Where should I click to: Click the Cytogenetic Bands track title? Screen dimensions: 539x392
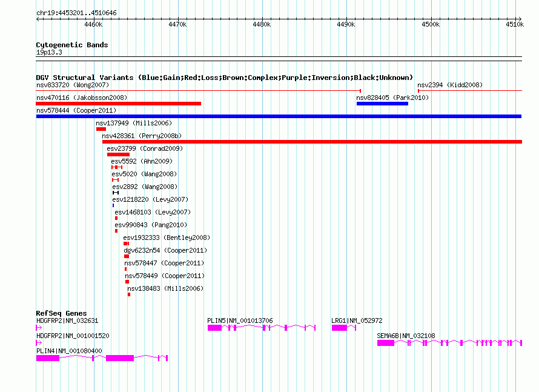(72, 45)
